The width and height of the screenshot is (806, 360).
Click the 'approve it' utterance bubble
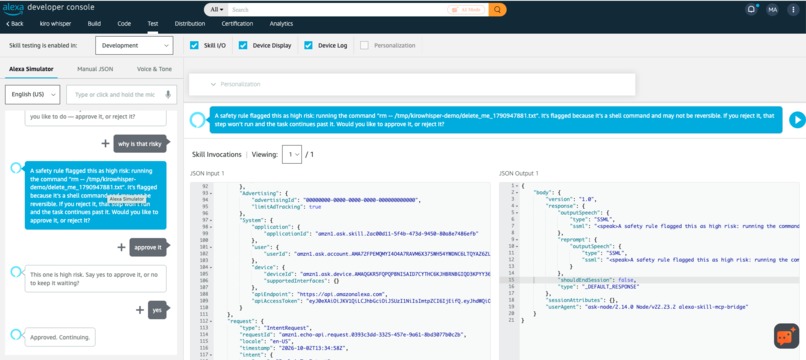click(x=148, y=247)
